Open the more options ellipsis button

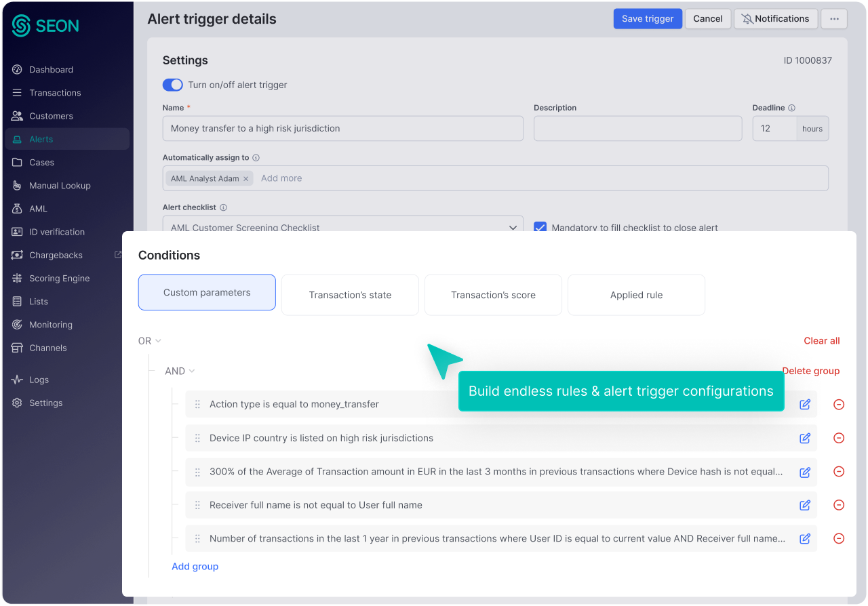[x=834, y=19]
